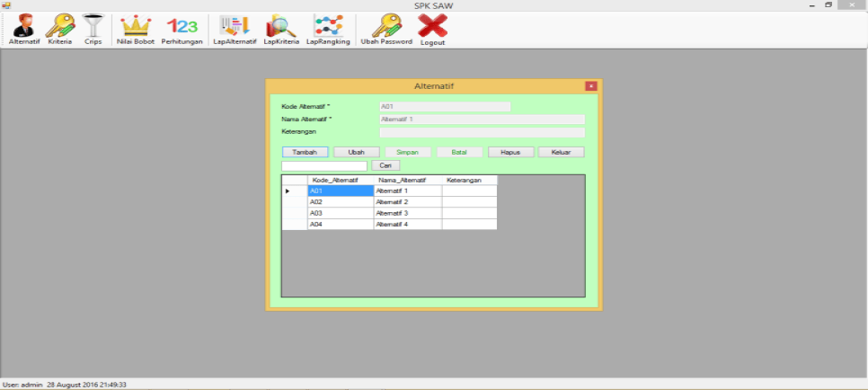The image size is (868, 390).
Task: Select the Alternatif 4 name cell
Action: pyautogui.click(x=407, y=224)
